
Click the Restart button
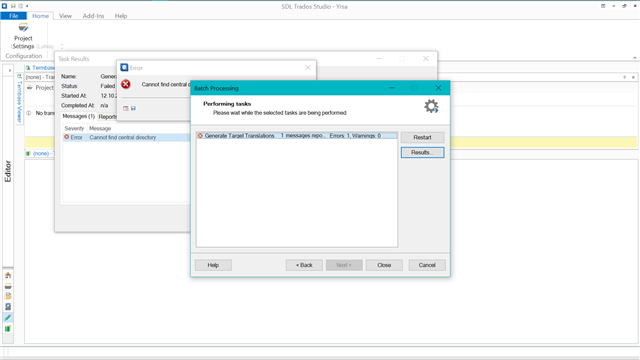(x=422, y=137)
